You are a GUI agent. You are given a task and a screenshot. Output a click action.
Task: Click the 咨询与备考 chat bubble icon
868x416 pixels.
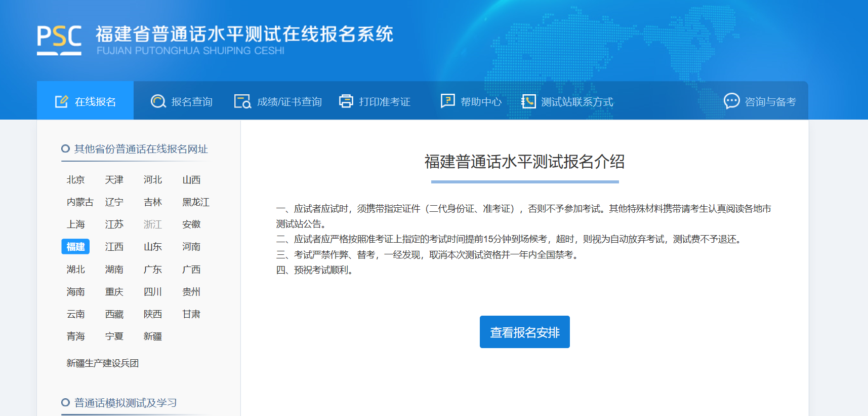click(731, 101)
